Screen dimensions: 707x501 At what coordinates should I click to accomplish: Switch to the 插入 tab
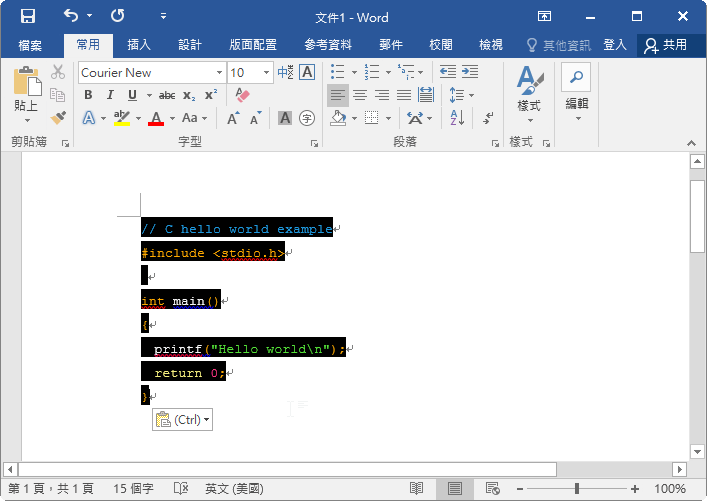coord(138,45)
